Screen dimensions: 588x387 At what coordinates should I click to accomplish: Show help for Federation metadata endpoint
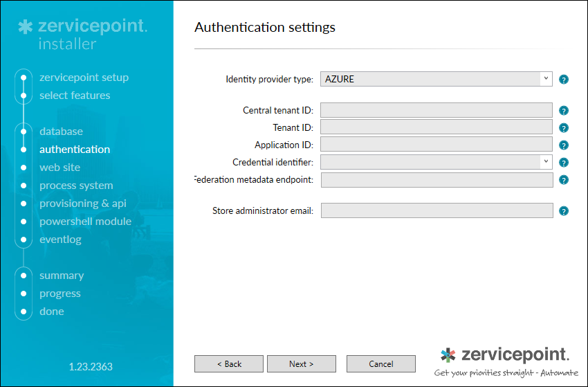(x=564, y=180)
